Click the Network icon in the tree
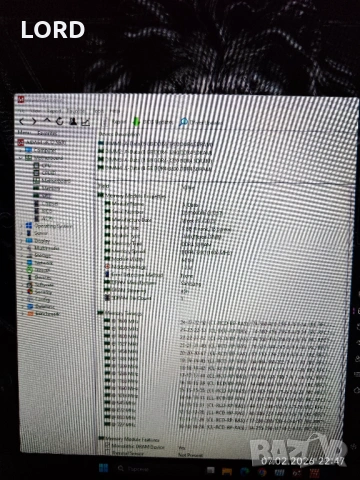The image size is (360, 480). 30,263
